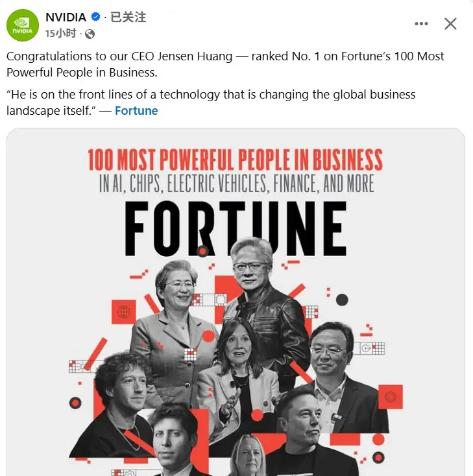Screen dimensions: 473x476
Task: Click the quoted 'front lines' paragraph
Action: [x=211, y=102]
